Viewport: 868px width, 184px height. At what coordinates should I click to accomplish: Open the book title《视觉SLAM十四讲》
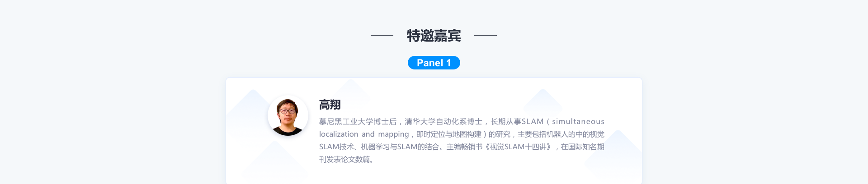coord(518,147)
